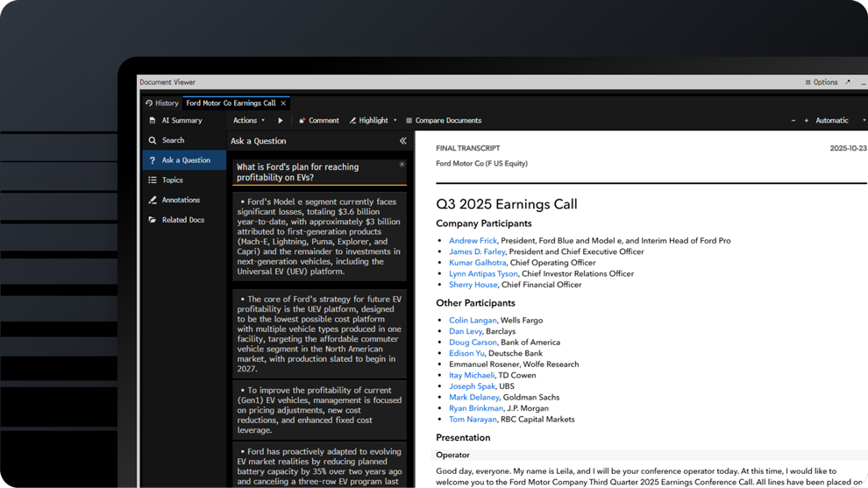Open the Search panel in sidebar

pyautogui.click(x=173, y=140)
